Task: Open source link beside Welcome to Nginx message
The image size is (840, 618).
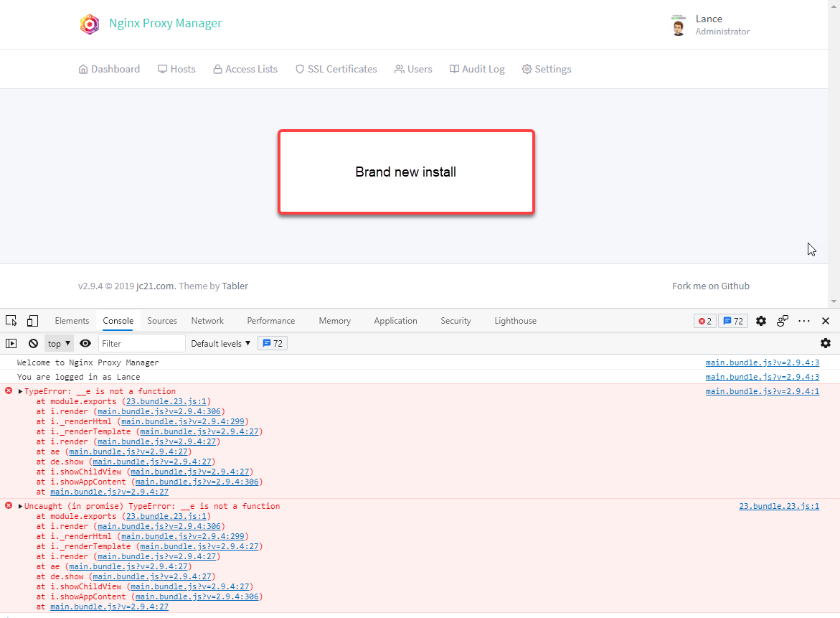Action: [763, 363]
